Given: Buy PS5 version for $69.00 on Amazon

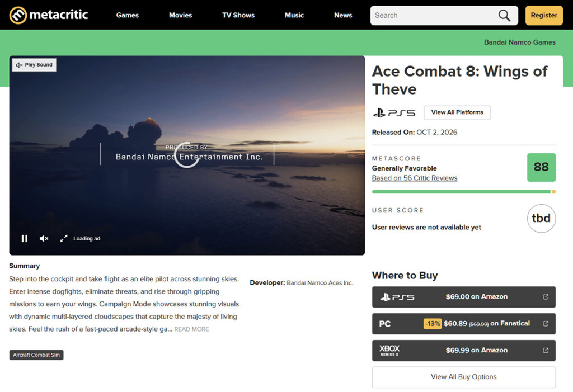Looking at the screenshot, I should pos(464,297).
